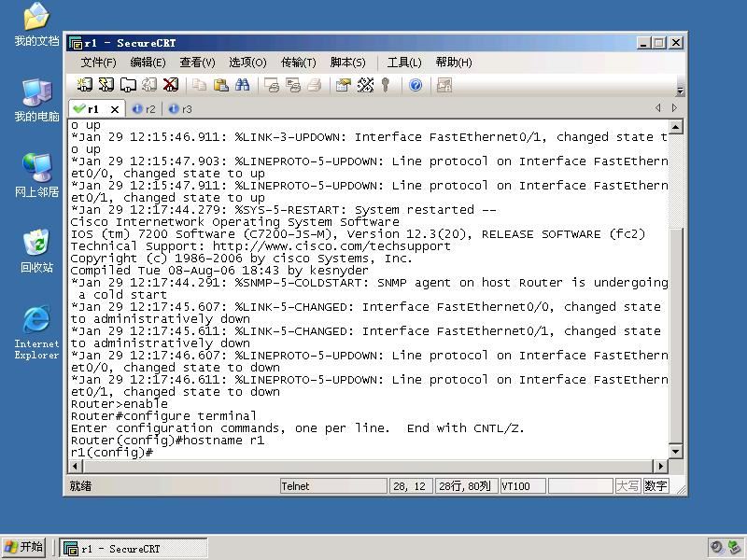Click the 'Router#configure terminal' line
Screen dimensions: 747x560
coord(163,416)
